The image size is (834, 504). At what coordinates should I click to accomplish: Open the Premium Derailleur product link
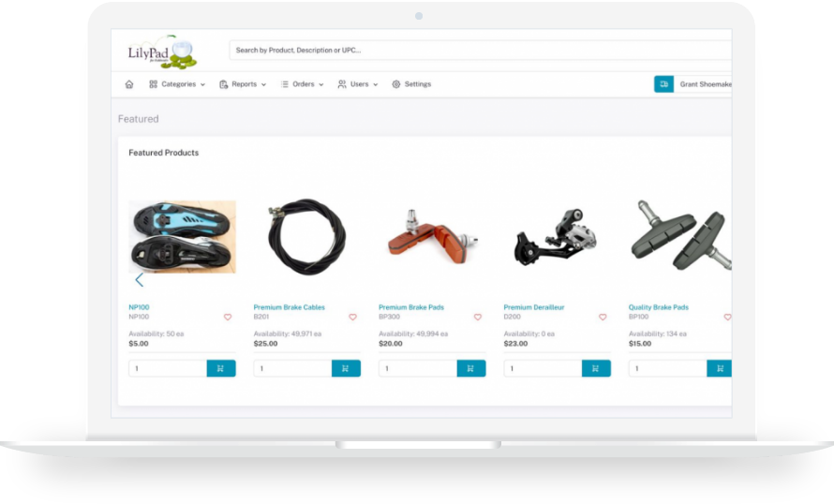click(x=534, y=307)
